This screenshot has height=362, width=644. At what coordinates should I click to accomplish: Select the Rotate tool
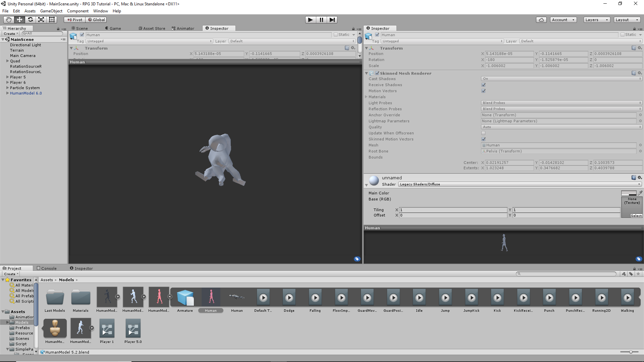(30, 20)
